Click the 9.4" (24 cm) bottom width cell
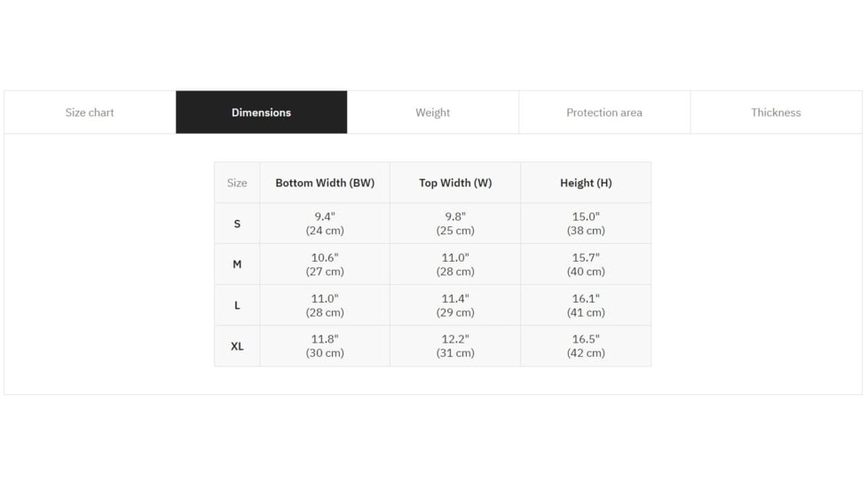This screenshot has width=868, height=488. 325,224
